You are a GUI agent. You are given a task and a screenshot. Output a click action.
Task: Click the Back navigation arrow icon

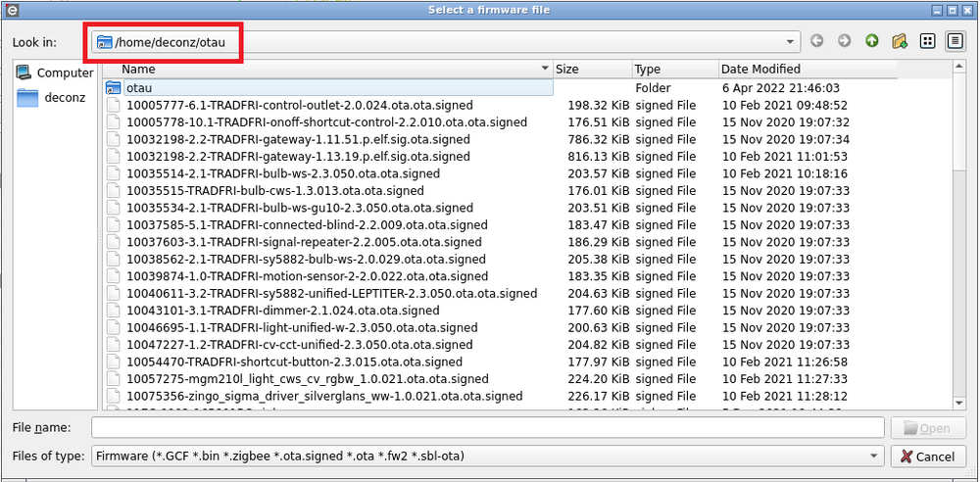click(817, 42)
